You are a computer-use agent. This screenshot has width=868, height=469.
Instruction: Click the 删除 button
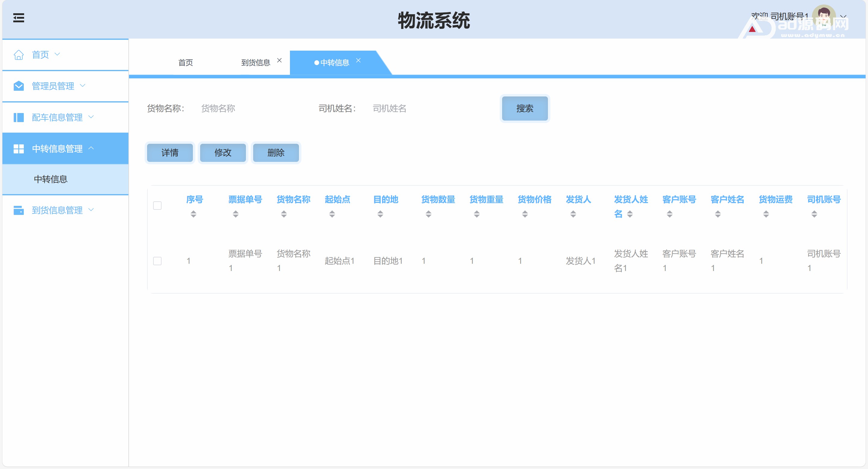276,153
